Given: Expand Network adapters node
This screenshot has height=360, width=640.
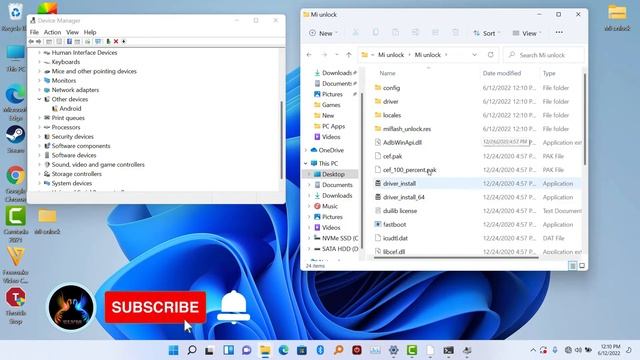Looking at the screenshot, I should pos(40,90).
